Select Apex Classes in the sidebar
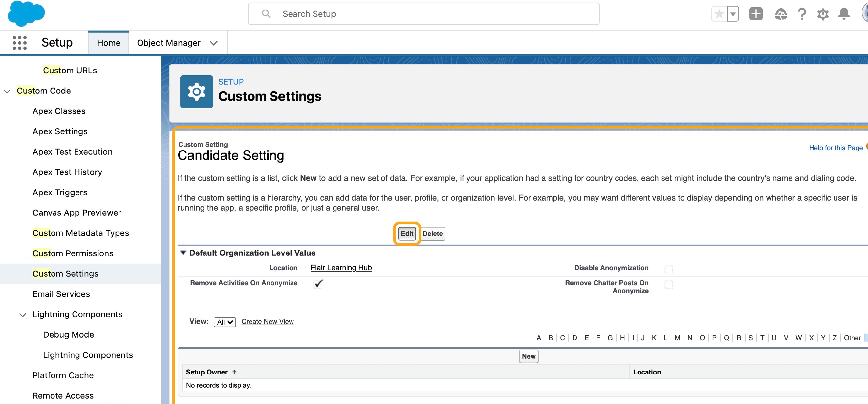868x404 pixels. click(59, 111)
